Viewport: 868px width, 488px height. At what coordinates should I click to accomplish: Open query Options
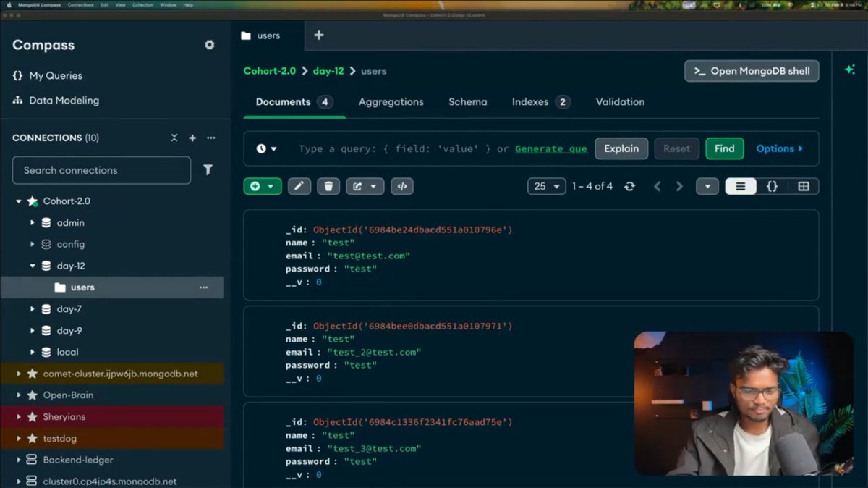coord(779,148)
